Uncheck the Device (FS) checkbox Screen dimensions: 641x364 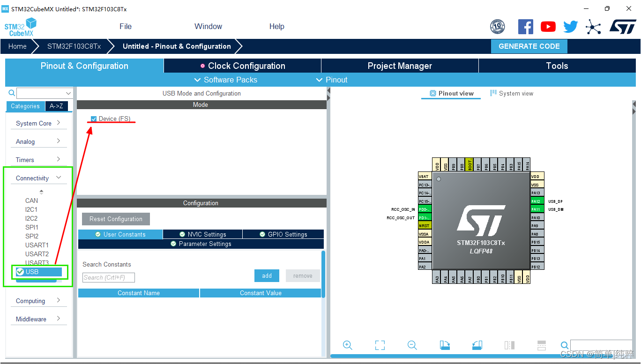94,119
